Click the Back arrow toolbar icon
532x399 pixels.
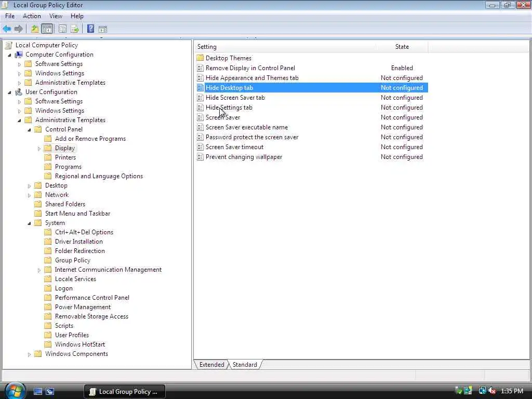point(7,29)
